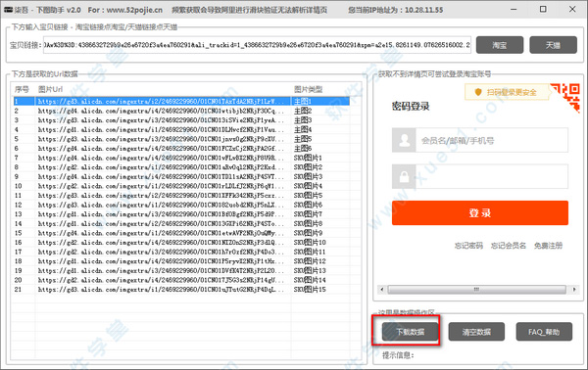Click the 淘宝 button

tap(500, 45)
